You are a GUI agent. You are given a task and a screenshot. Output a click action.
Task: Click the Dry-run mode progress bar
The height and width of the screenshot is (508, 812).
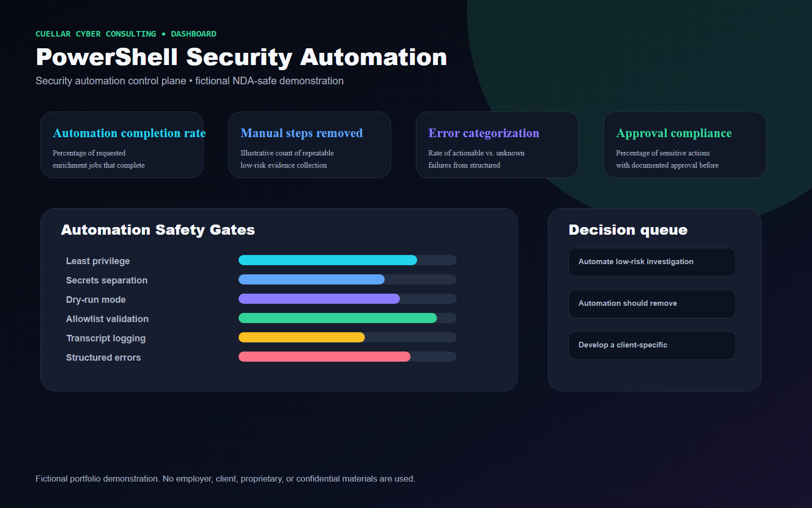point(348,299)
